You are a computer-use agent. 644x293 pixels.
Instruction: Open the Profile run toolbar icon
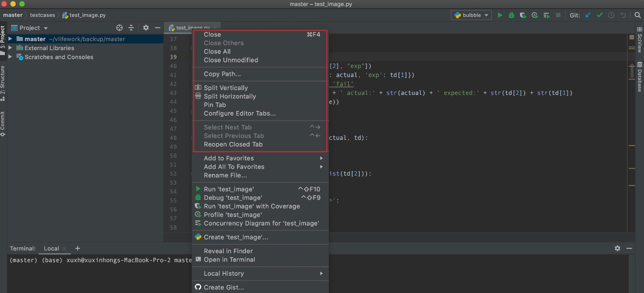coord(535,15)
